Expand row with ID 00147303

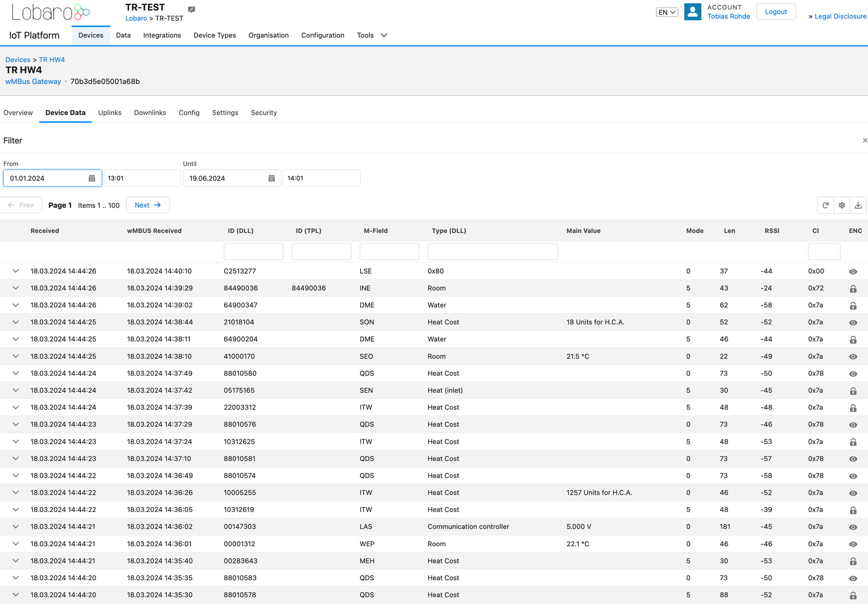pos(16,527)
